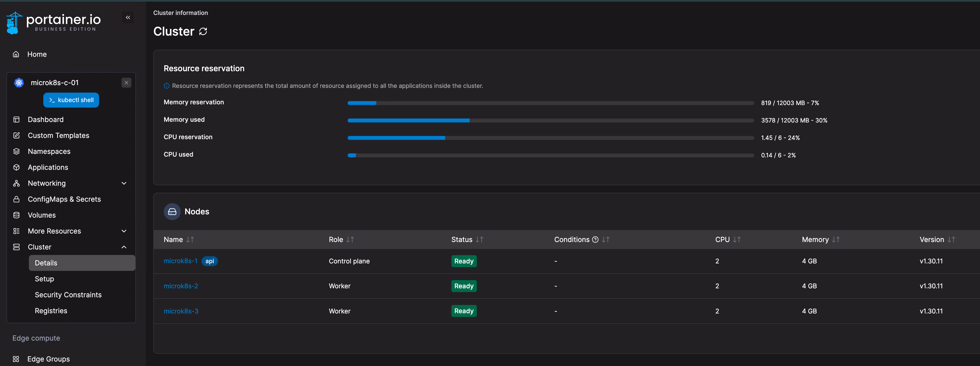Collapse the sidebar with double-chevron icon
This screenshot has width=980, height=366.
pyautogui.click(x=128, y=17)
